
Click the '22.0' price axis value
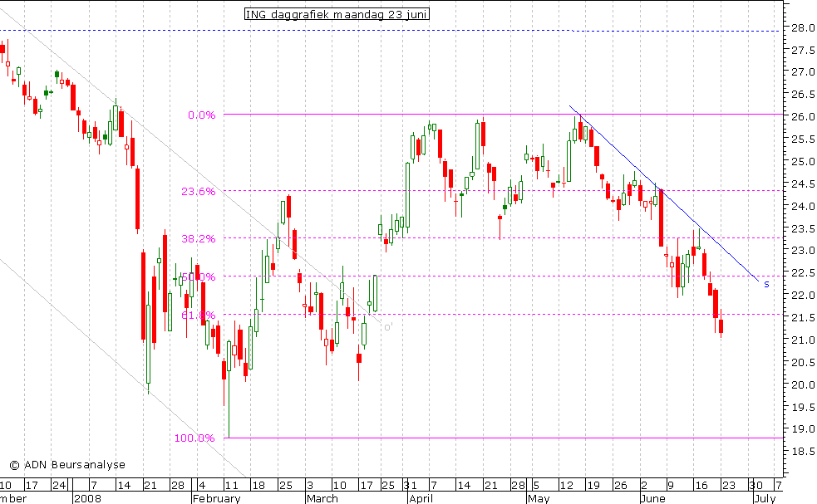(803, 296)
